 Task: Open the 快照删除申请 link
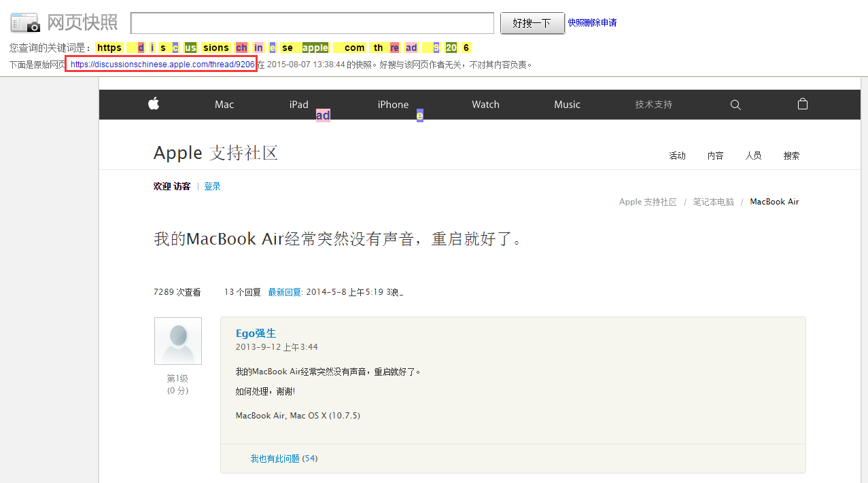point(593,22)
